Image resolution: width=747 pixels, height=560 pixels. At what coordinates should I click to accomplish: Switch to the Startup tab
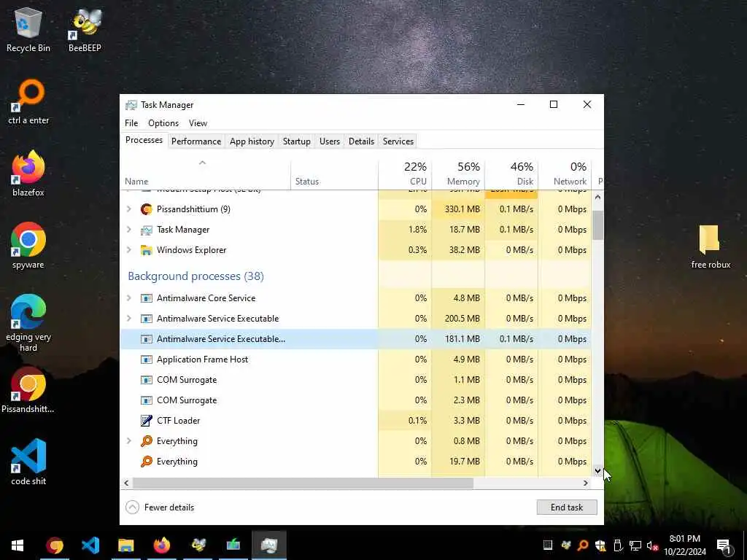(296, 141)
